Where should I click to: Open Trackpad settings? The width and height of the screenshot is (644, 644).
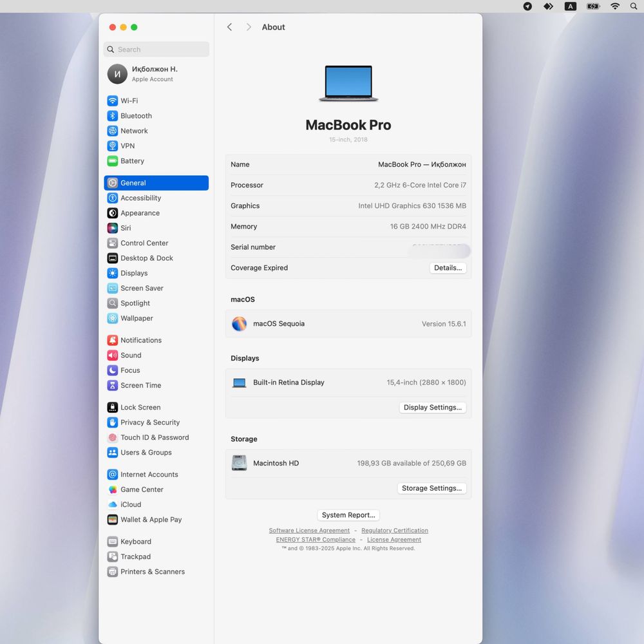point(156,556)
